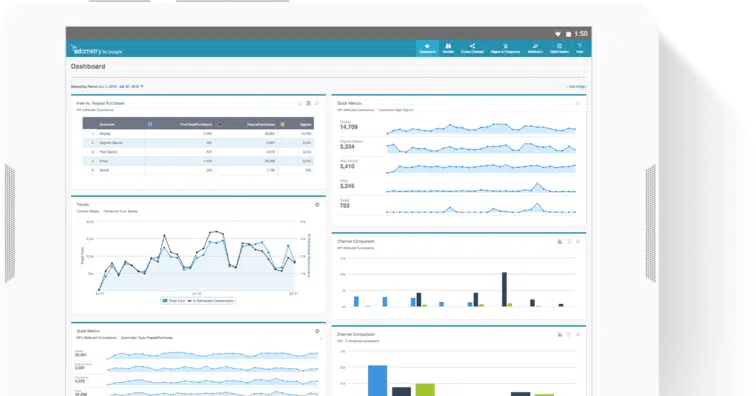Open the Reach & Frequency nav item
Viewport: 756px width, 396px height.
[x=505, y=48]
